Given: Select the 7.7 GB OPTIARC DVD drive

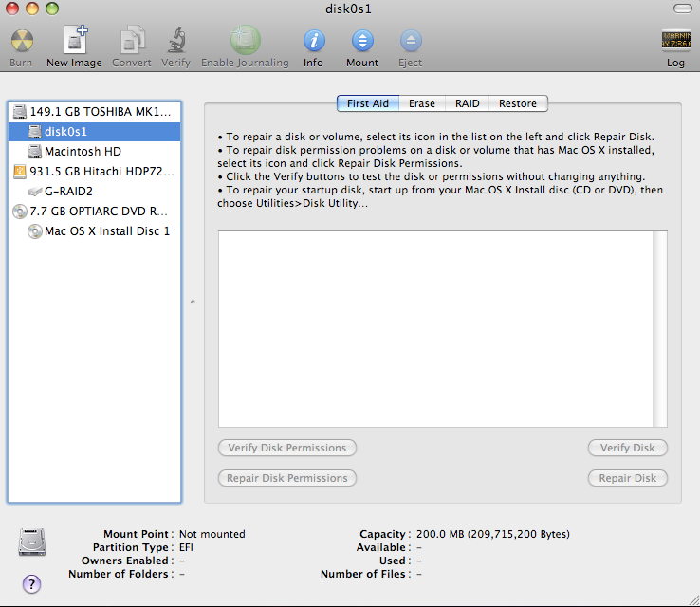Looking at the screenshot, I should 94,212.
